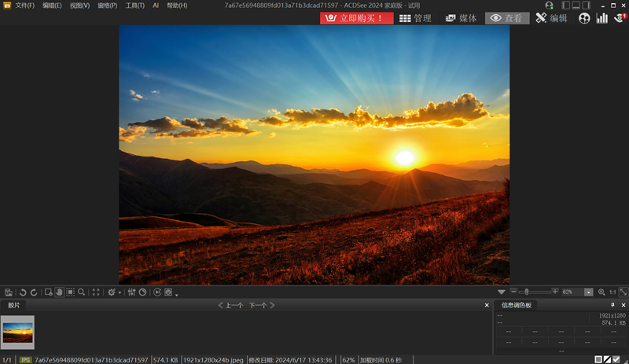Image resolution: width=629 pixels, height=364 pixels.
Task: Select the marquee selection tool
Action: click(70, 292)
